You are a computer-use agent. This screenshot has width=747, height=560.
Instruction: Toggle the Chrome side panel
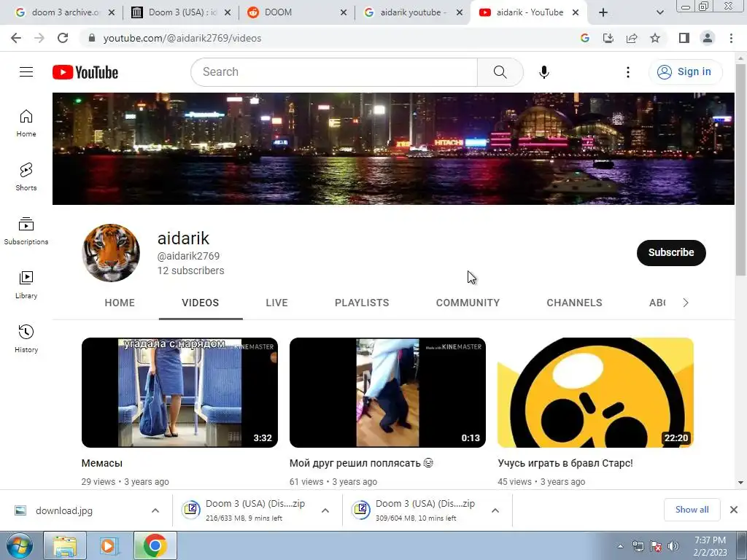(x=684, y=38)
